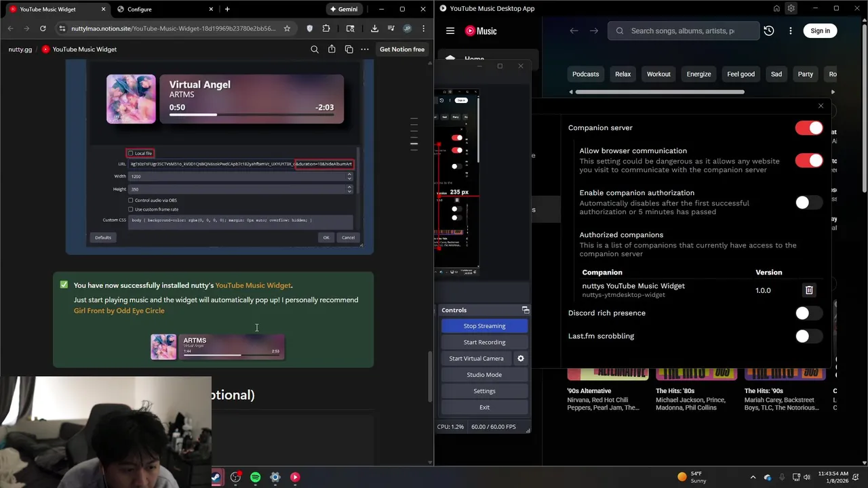Click home icon in YouTube Music Desktop titlebar
This screenshot has width=868, height=488.
776,8
